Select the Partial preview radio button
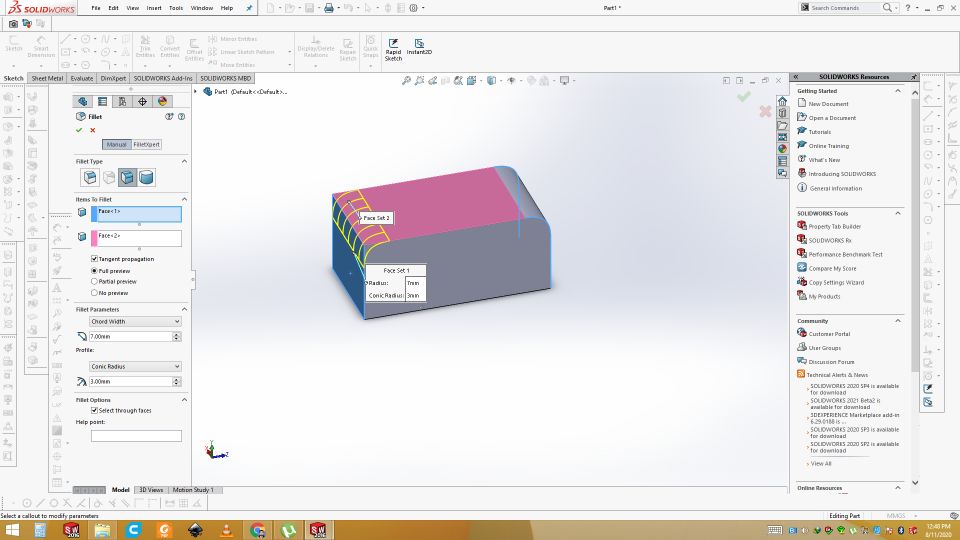Screen dimensions: 960x540 (94, 282)
